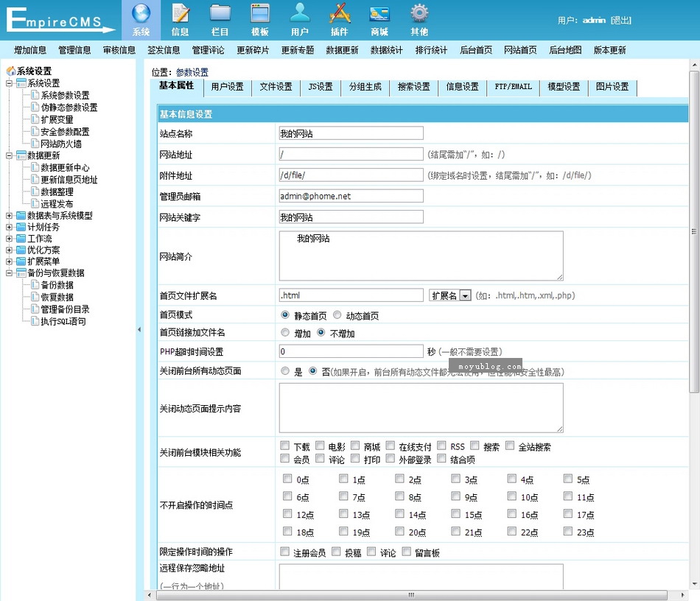Switch to the 搜索设置 tab
The width and height of the screenshot is (700, 601).
414,87
